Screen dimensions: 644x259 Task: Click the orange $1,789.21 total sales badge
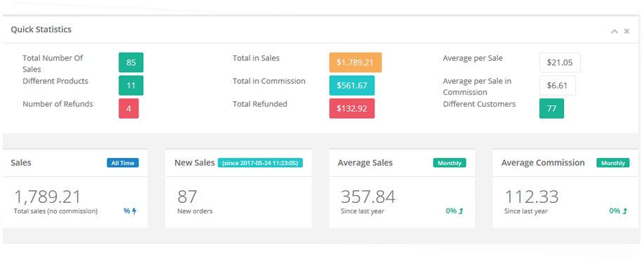355,62
